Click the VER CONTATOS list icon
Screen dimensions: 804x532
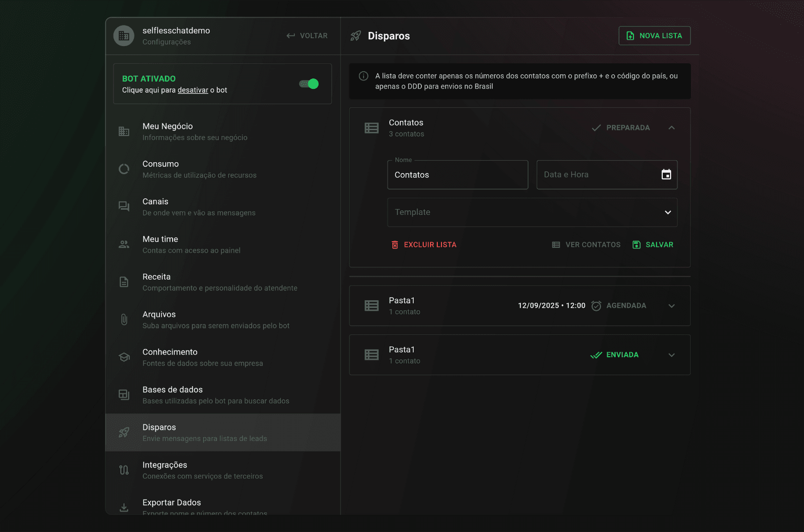tap(556, 245)
